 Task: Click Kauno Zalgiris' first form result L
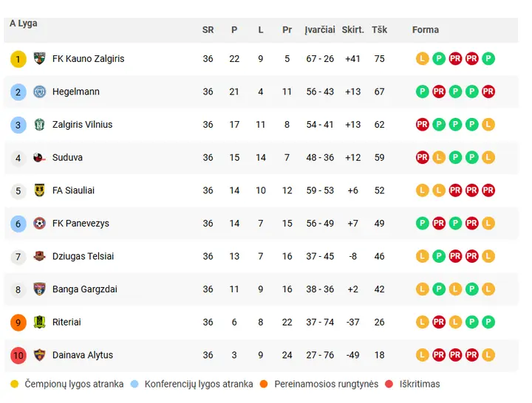click(422, 58)
